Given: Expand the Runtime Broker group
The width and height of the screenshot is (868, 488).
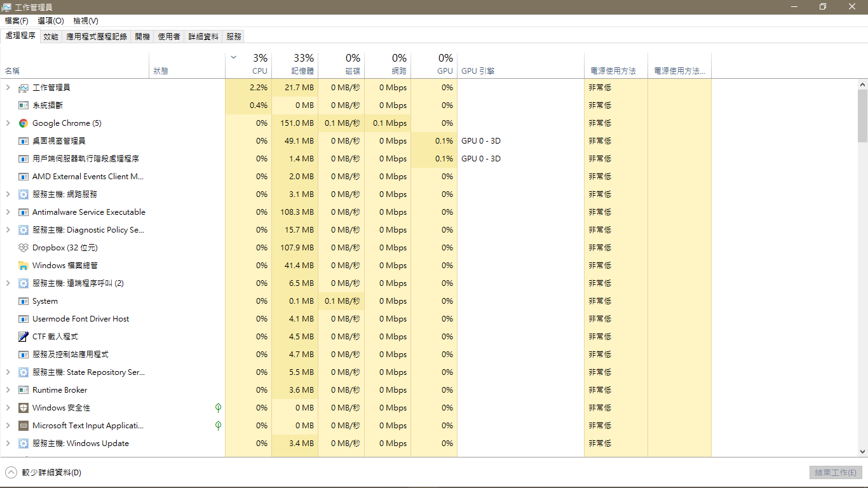Looking at the screenshot, I should click(8, 390).
